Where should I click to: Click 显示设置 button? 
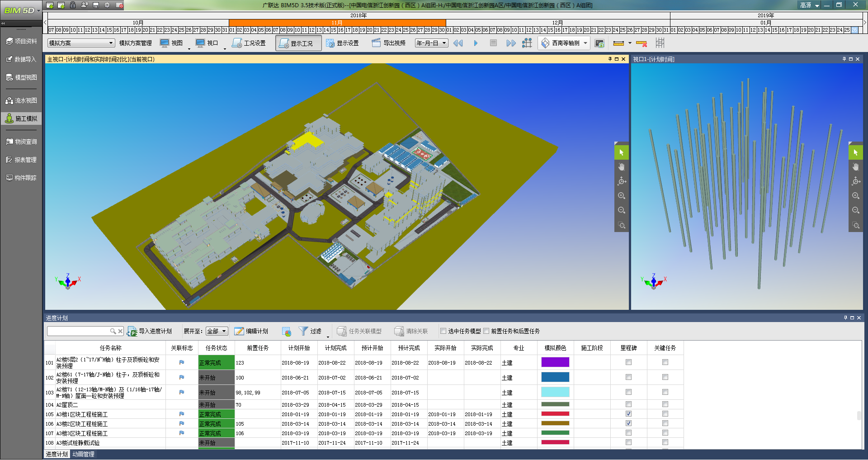point(342,43)
